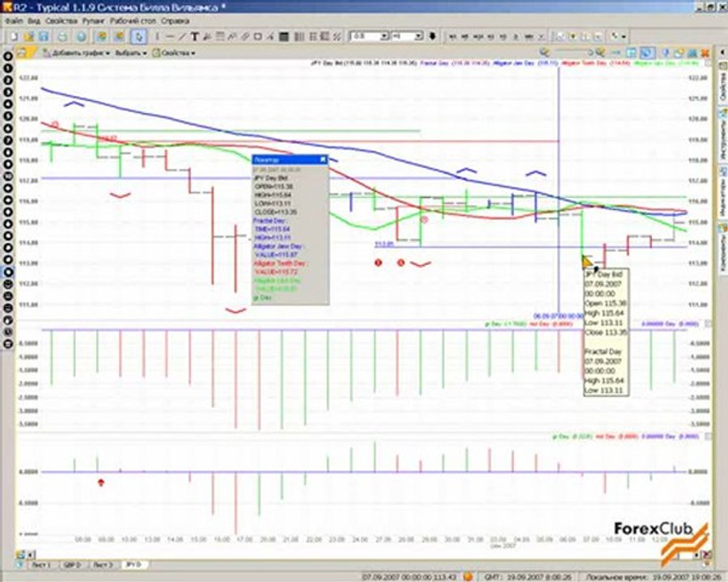Viewport: 728px width, 582px height.
Task: Select the vertical line drawing tool
Action: click(x=157, y=36)
